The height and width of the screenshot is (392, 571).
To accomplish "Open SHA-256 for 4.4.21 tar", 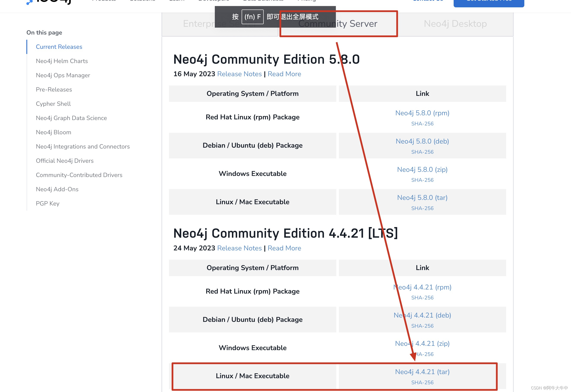I will [x=422, y=383].
